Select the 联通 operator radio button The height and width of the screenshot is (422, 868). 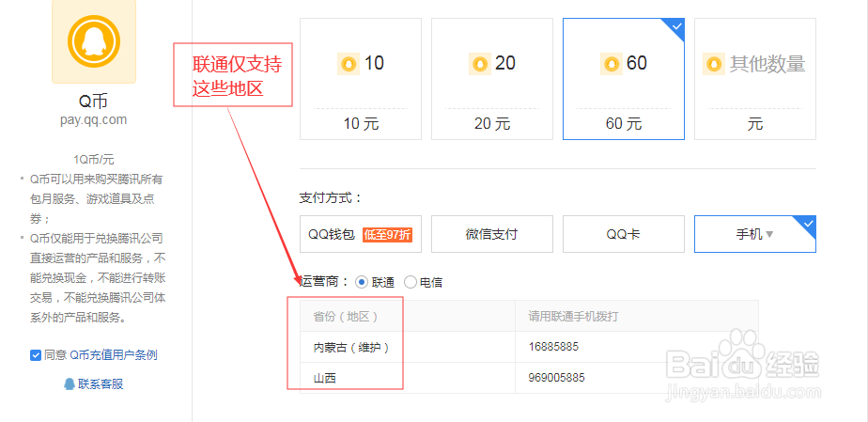click(x=362, y=283)
